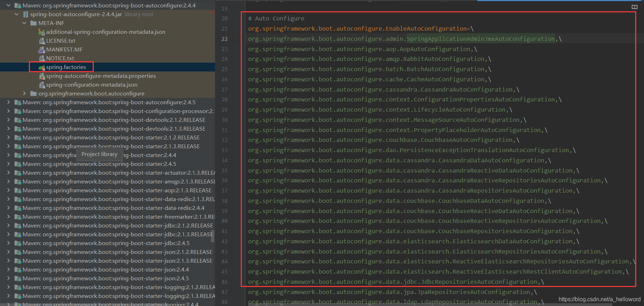644x306 pixels.
Task: Click CouchbaseDataAutoConfiguration on line 38
Action: 491,201
